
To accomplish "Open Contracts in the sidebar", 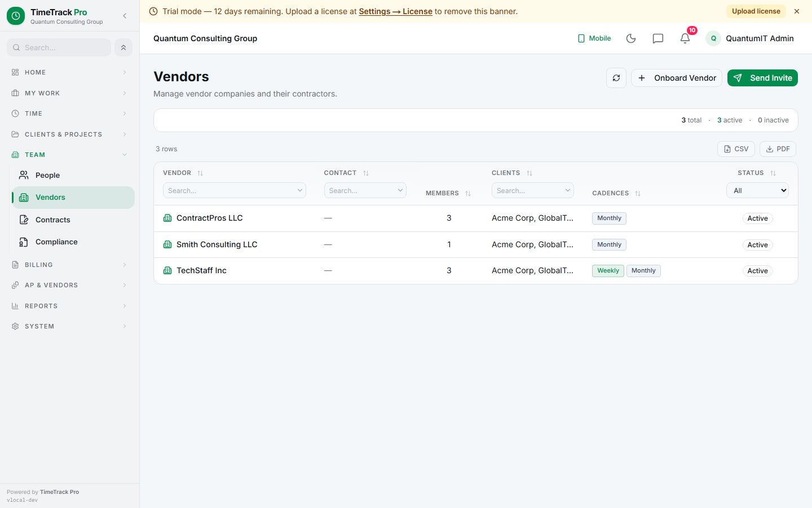I will (73, 220).
